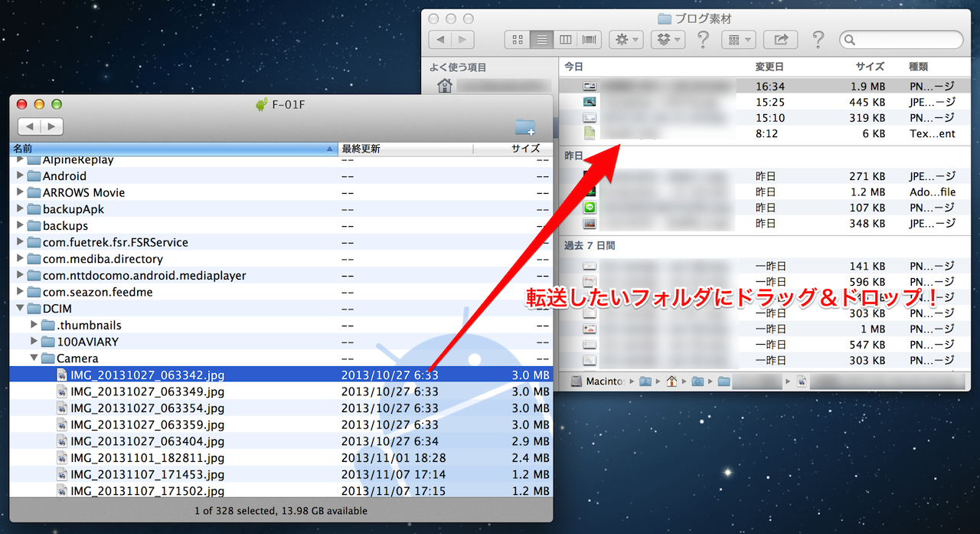
Task: Expand the ARROWS Movie folder
Action: [x=20, y=192]
